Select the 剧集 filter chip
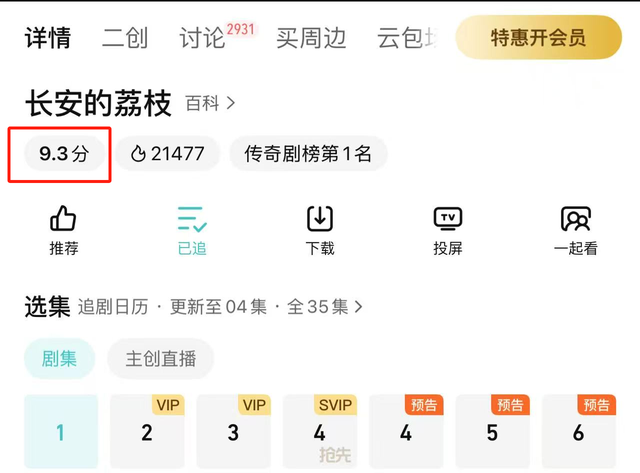This screenshot has height=473, width=640. tap(60, 359)
